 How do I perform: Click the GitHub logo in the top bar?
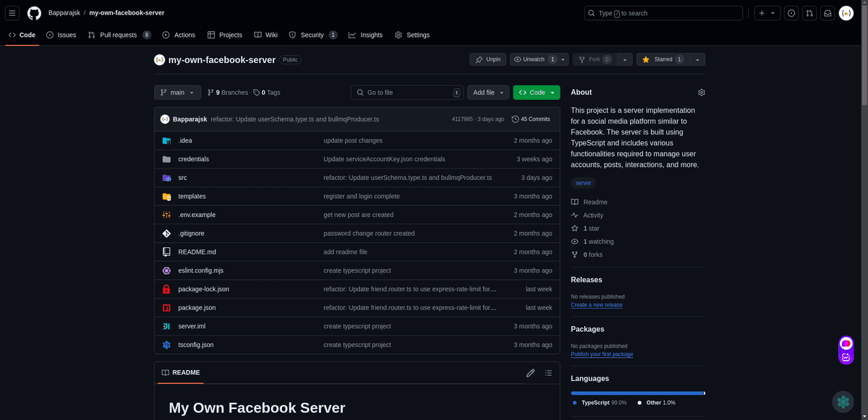coord(32,12)
